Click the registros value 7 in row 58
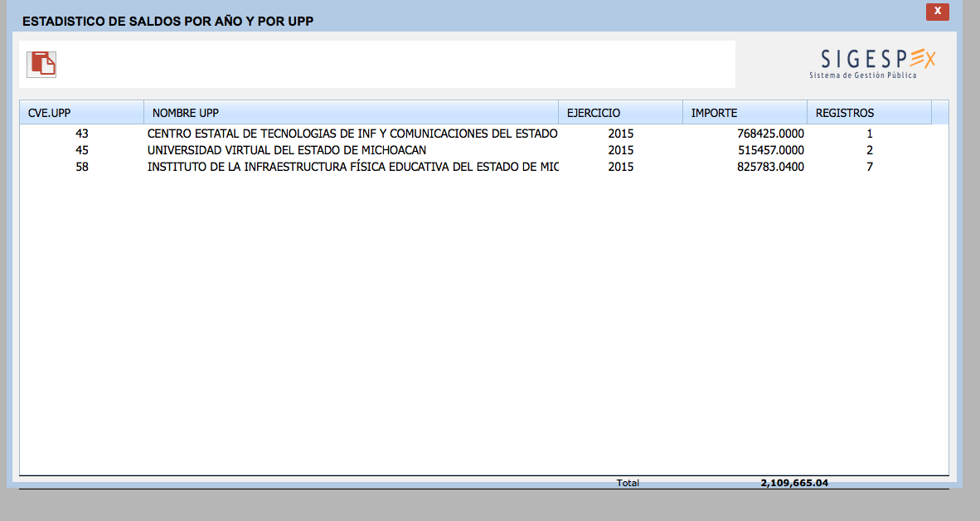Image resolution: width=980 pixels, height=521 pixels. (x=870, y=167)
